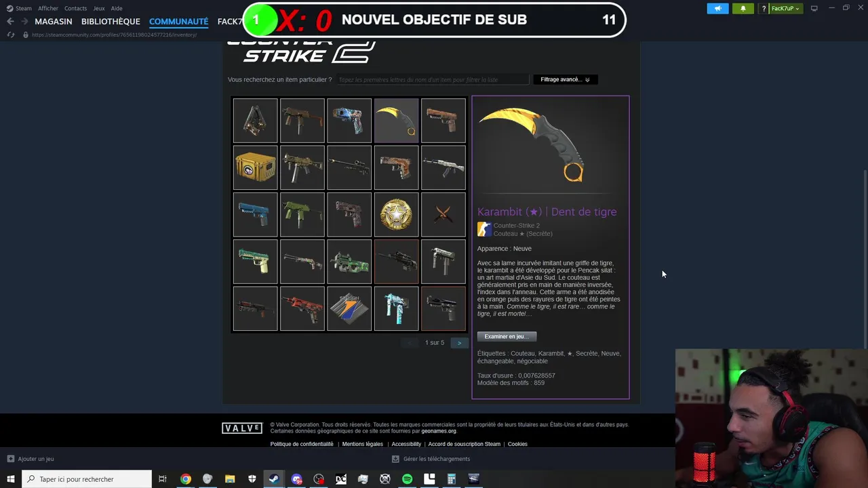This screenshot has width=868, height=488.
Task: Open the Aide menu
Action: 117,8
